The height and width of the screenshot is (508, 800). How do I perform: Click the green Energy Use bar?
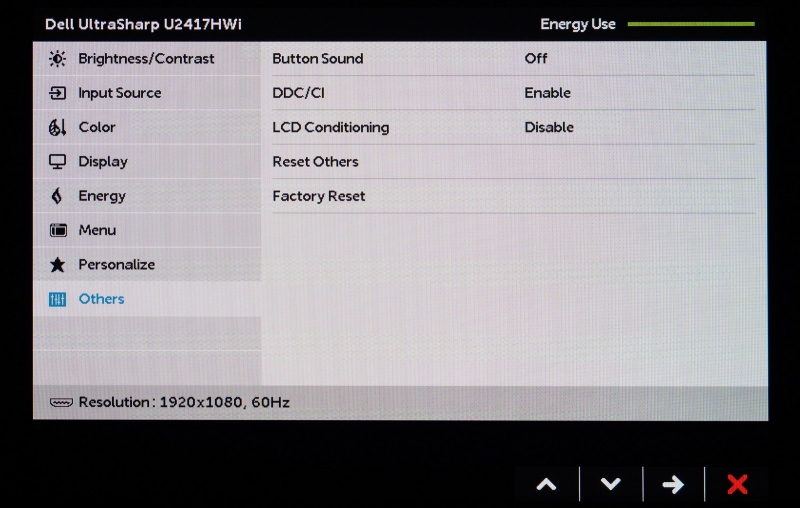click(x=691, y=24)
